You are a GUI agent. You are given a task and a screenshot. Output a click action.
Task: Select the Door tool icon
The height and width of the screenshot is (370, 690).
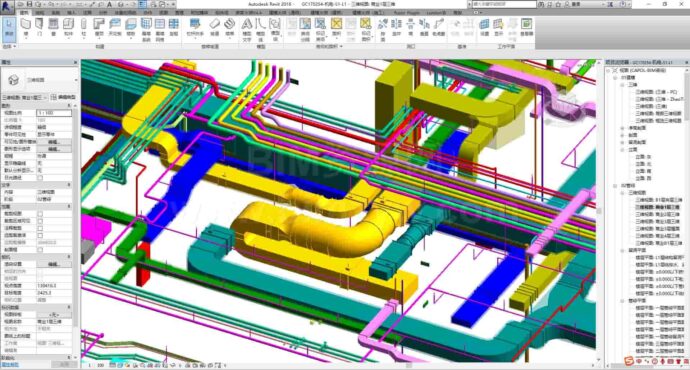tap(39, 26)
